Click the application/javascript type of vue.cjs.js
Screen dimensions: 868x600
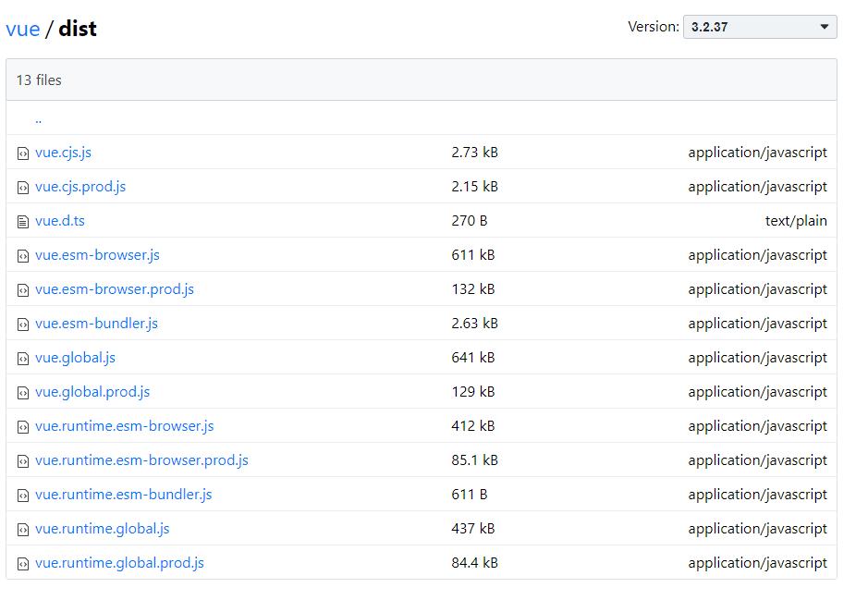tap(757, 153)
